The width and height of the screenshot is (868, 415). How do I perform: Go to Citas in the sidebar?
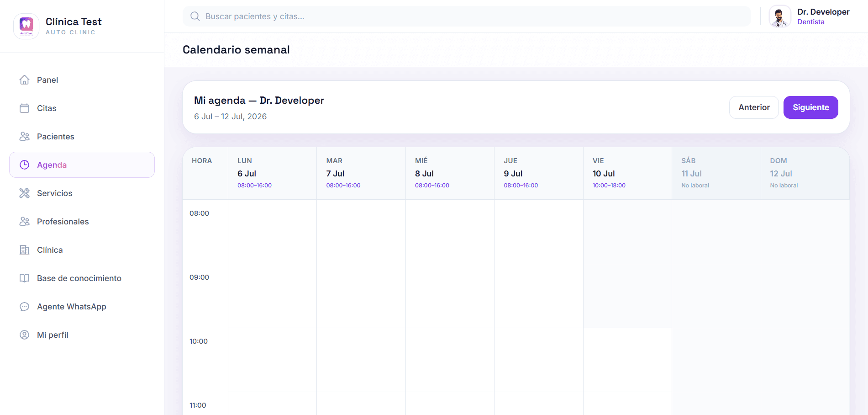tap(82, 108)
